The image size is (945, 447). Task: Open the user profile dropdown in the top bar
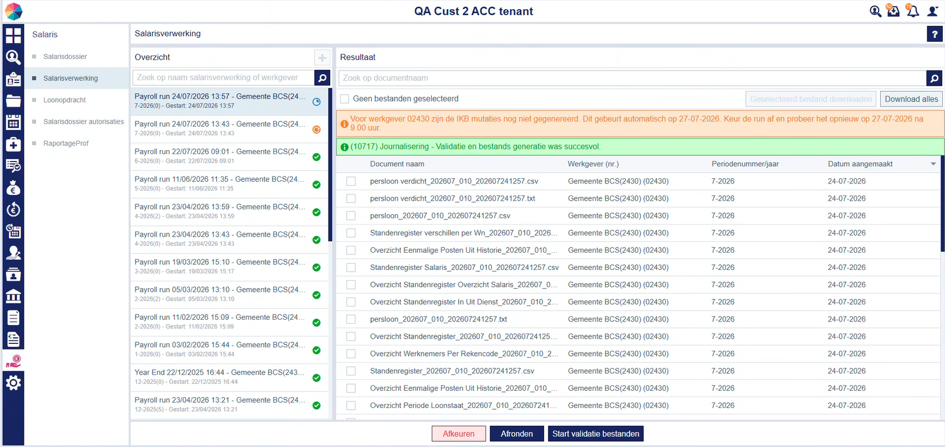coord(932,11)
